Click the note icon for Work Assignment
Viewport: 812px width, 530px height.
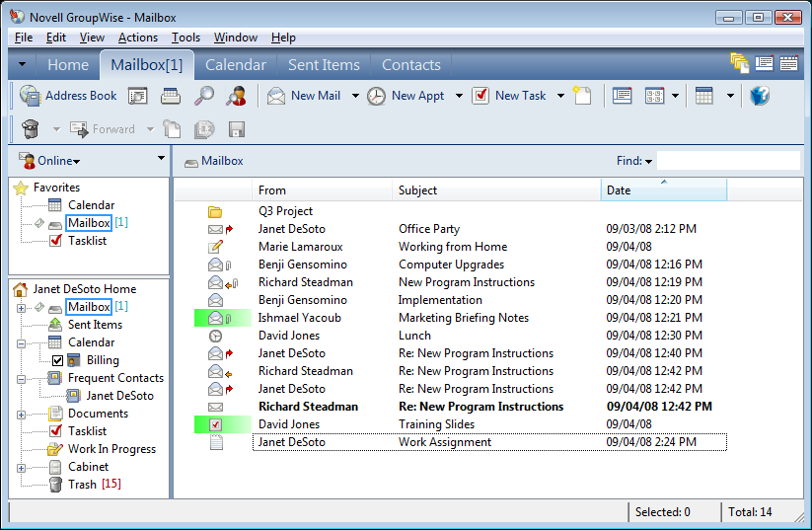tap(216, 442)
